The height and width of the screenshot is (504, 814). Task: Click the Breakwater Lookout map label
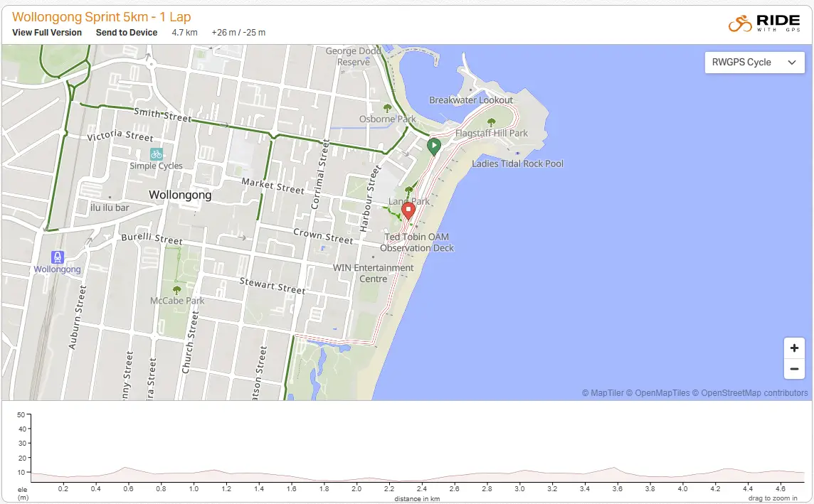point(471,100)
